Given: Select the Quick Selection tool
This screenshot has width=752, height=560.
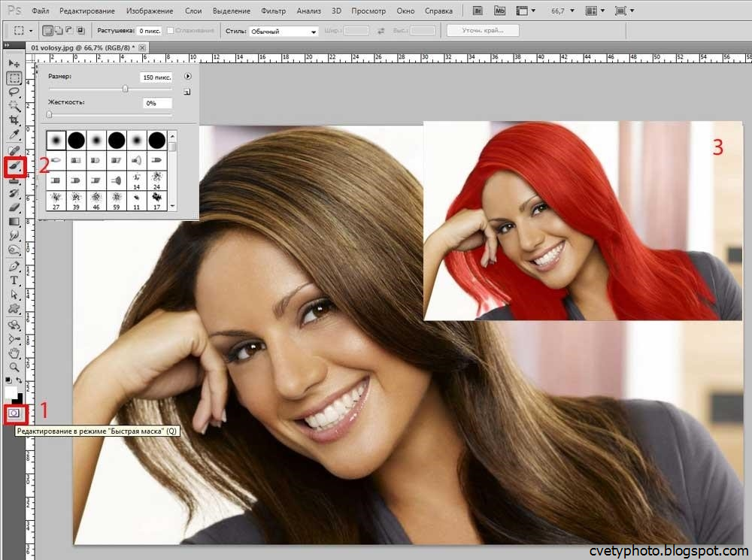Looking at the screenshot, I should tap(14, 106).
